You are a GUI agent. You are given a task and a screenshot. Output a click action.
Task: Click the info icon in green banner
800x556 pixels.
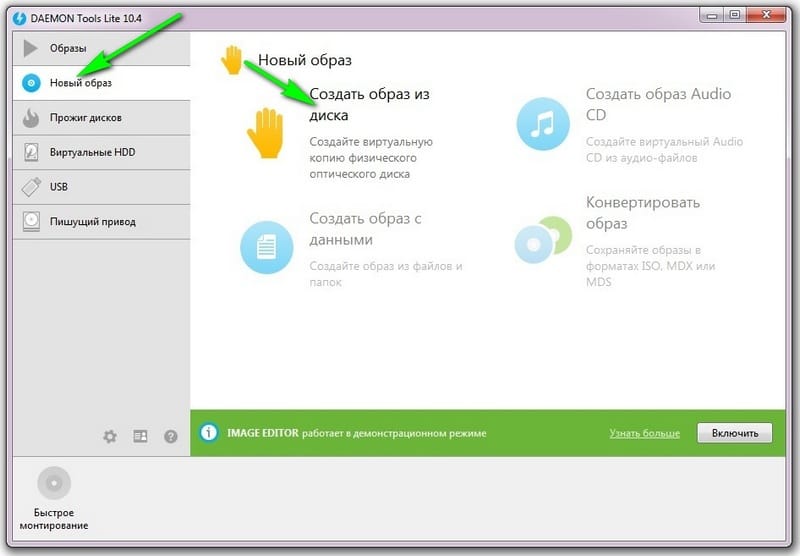point(208,433)
